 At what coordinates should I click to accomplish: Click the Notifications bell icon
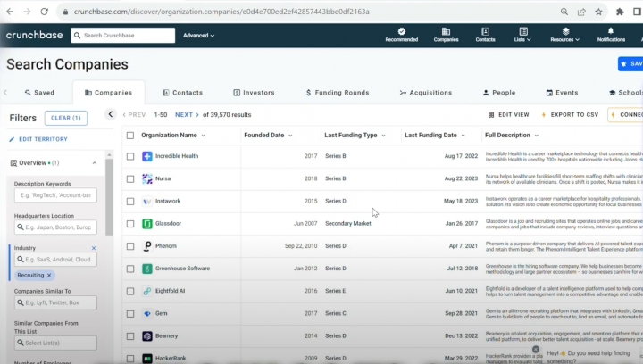(611, 32)
